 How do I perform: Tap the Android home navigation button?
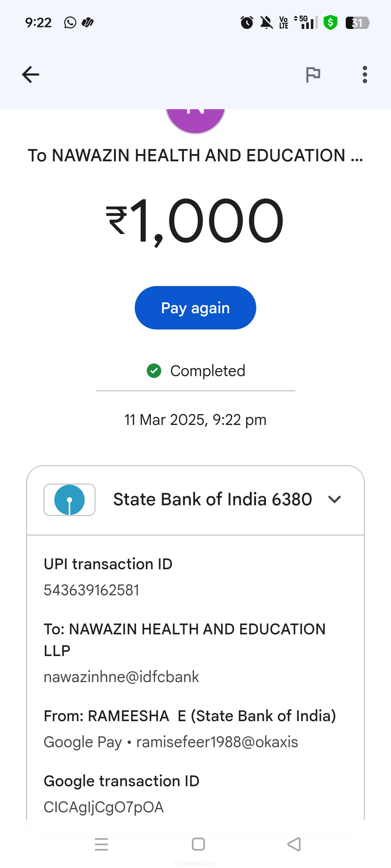pyautogui.click(x=198, y=844)
